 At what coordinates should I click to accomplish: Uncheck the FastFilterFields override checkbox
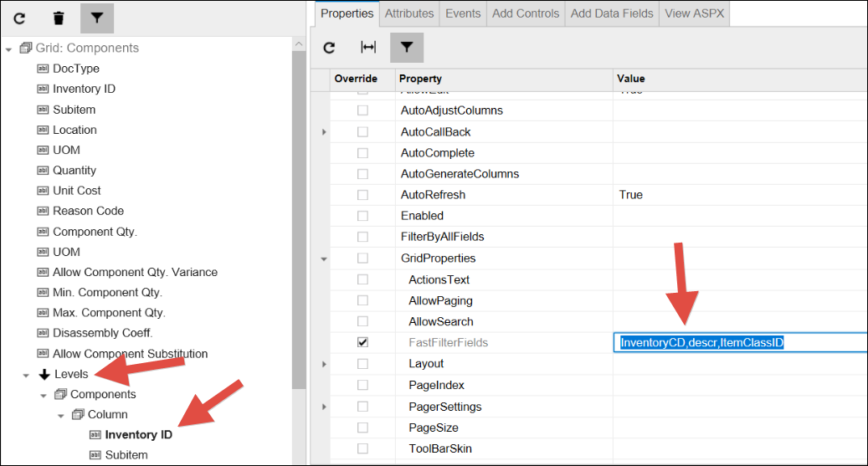click(x=362, y=342)
